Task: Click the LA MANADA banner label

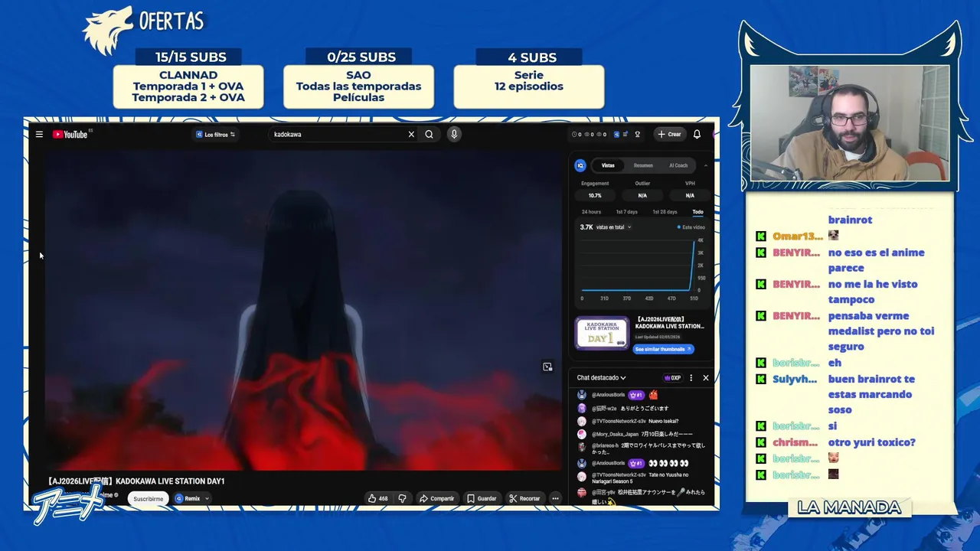Action: tap(849, 507)
